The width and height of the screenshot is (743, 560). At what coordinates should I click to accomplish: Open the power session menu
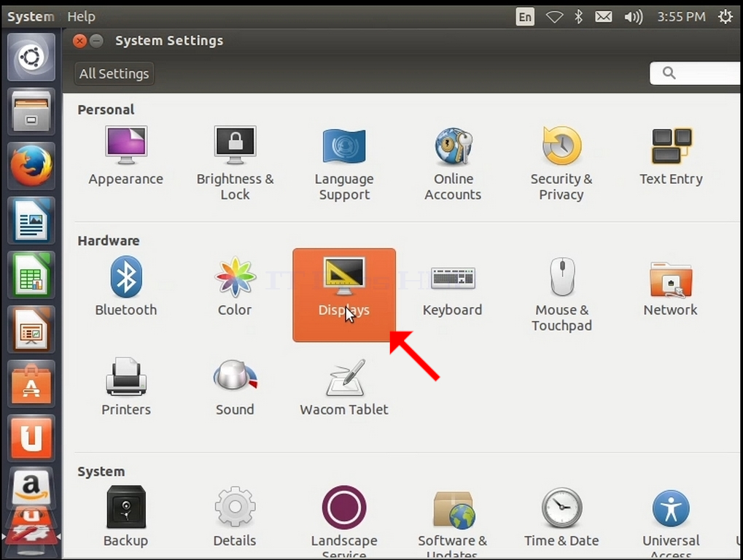pyautogui.click(x=726, y=17)
